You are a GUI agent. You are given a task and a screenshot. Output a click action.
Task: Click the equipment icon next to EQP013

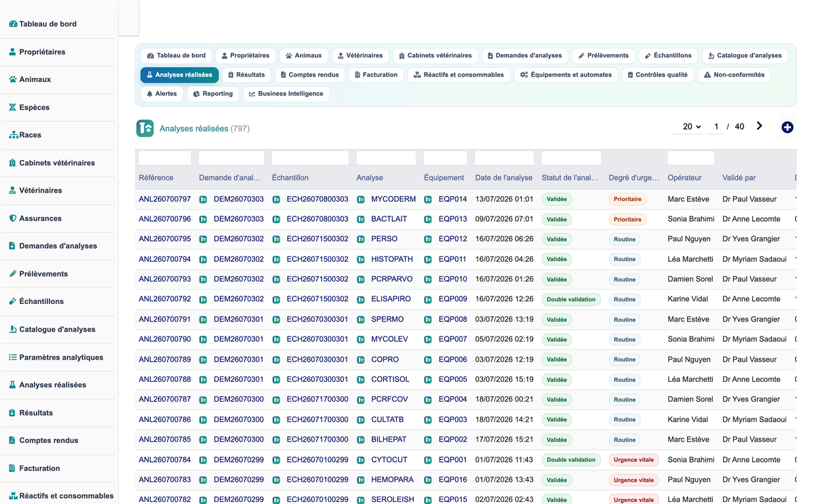point(428,220)
